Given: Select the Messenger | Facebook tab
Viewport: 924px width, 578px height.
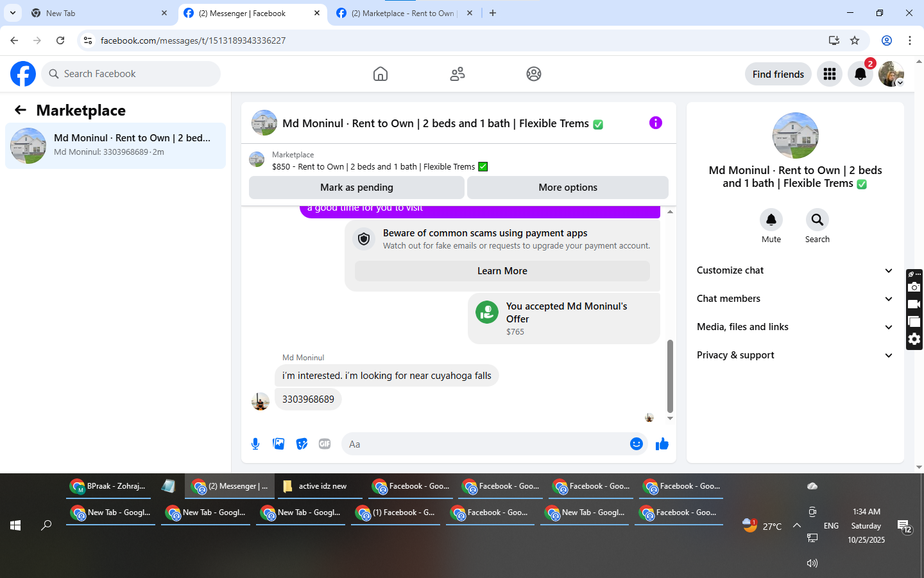Looking at the screenshot, I should pos(251,13).
